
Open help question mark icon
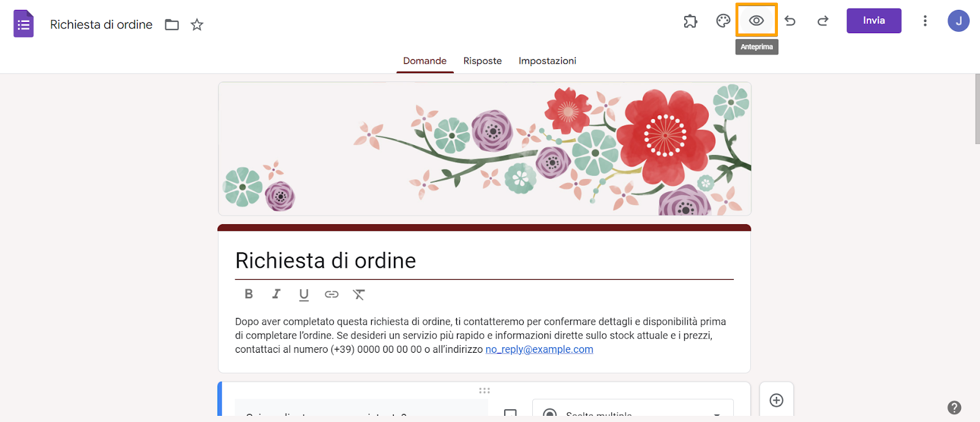coord(954,407)
